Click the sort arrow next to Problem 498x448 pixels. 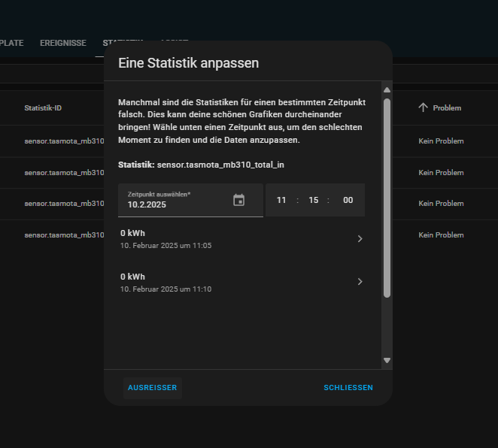coord(423,108)
